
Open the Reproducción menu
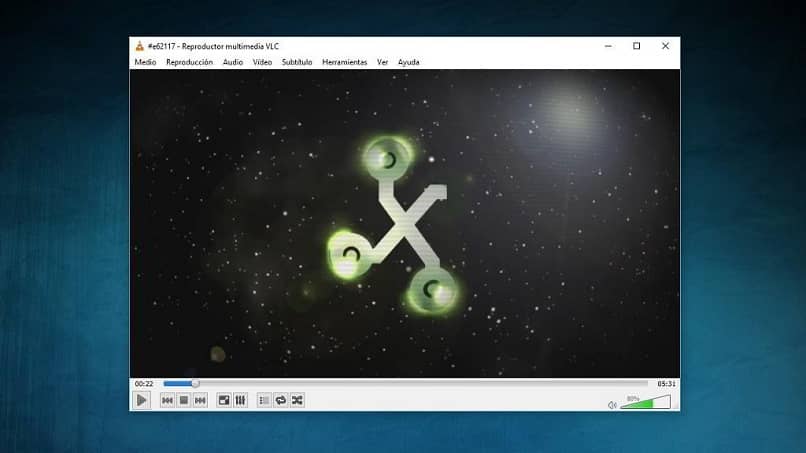pos(189,62)
